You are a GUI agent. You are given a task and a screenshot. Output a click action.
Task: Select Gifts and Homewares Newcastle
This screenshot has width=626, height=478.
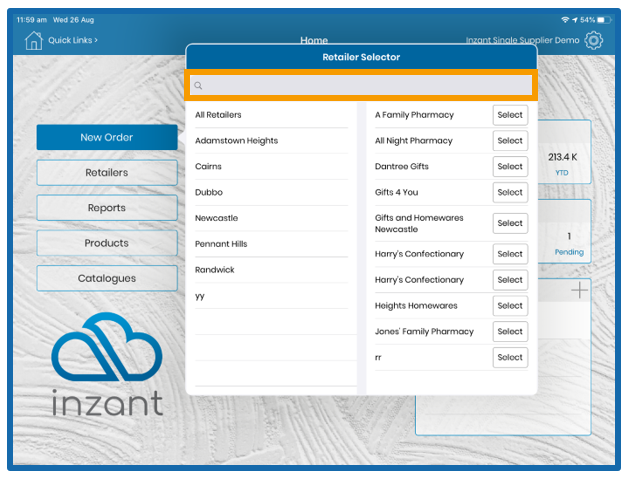click(510, 223)
